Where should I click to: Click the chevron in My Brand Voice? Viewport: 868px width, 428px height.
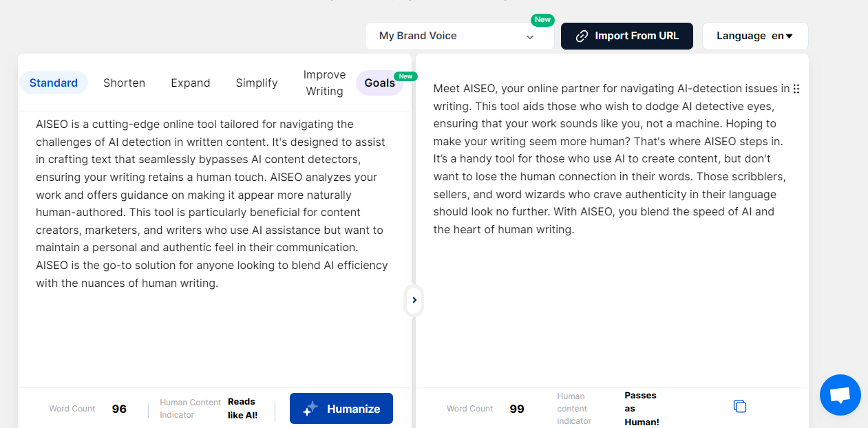(x=530, y=36)
